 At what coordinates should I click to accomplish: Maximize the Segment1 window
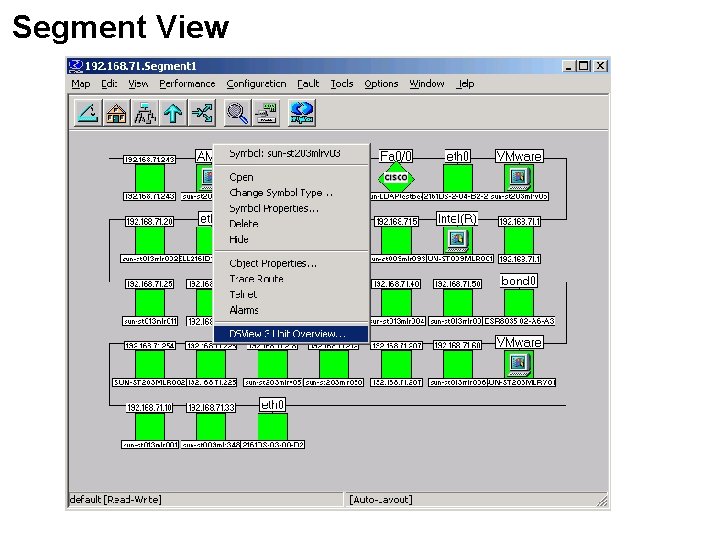(584, 66)
